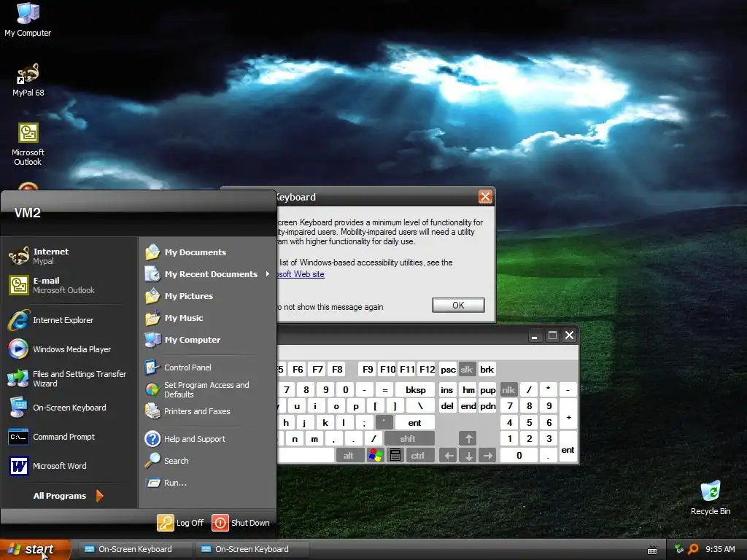Click the magnifier tray icon
747x560 pixels.
[x=693, y=549]
